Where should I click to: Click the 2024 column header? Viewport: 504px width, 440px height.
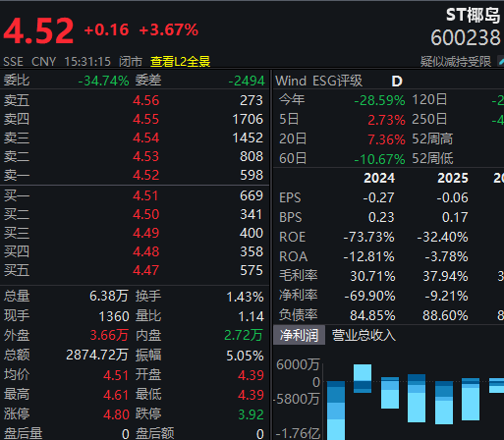(379, 178)
